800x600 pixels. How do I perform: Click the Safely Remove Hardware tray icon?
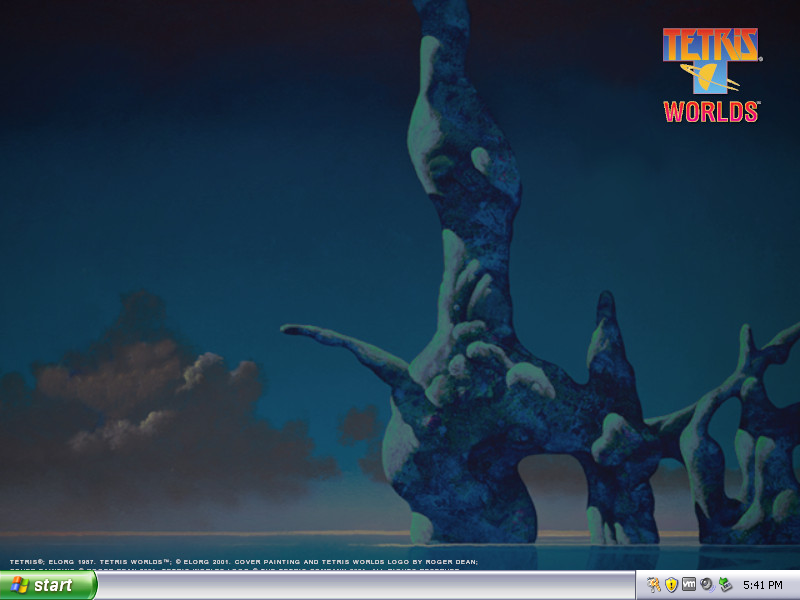pos(725,585)
